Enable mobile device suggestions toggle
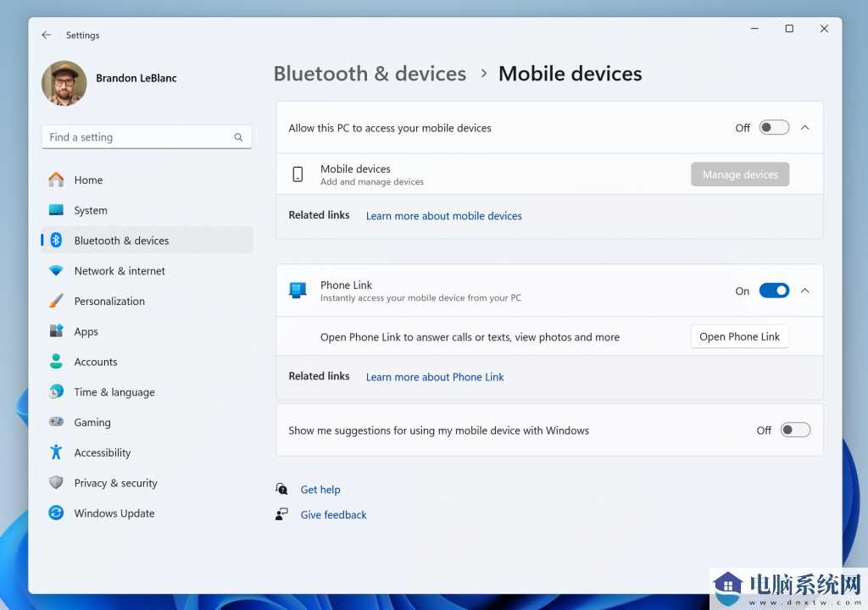868x610 pixels. (795, 430)
